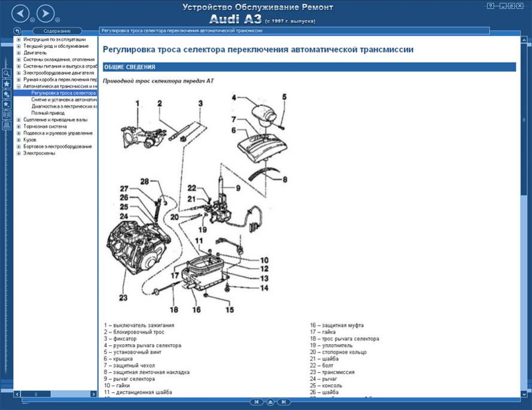This screenshot has height=410, width=532.
Task: Expand the Кузов tree node
Action: [19, 140]
